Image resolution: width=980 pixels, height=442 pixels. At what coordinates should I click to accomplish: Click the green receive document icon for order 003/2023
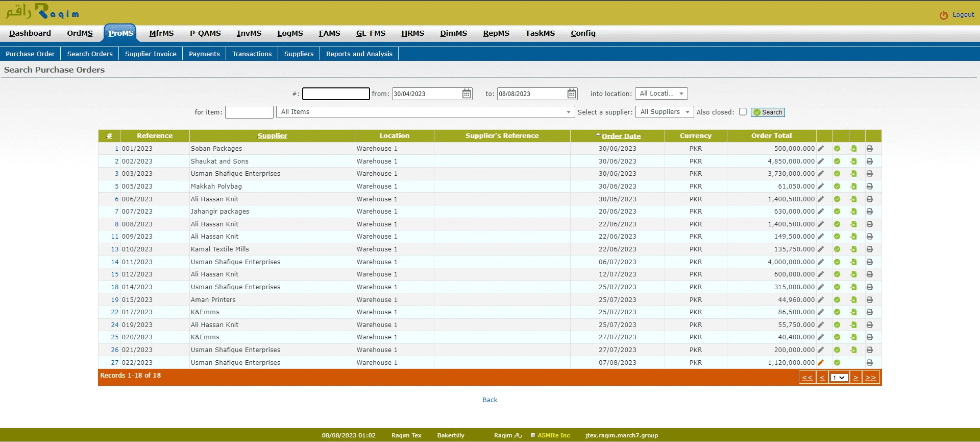pos(853,174)
